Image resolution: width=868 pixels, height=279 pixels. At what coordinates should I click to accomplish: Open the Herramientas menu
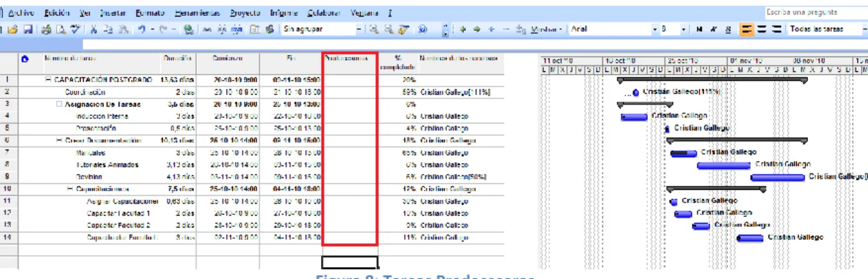(x=198, y=13)
